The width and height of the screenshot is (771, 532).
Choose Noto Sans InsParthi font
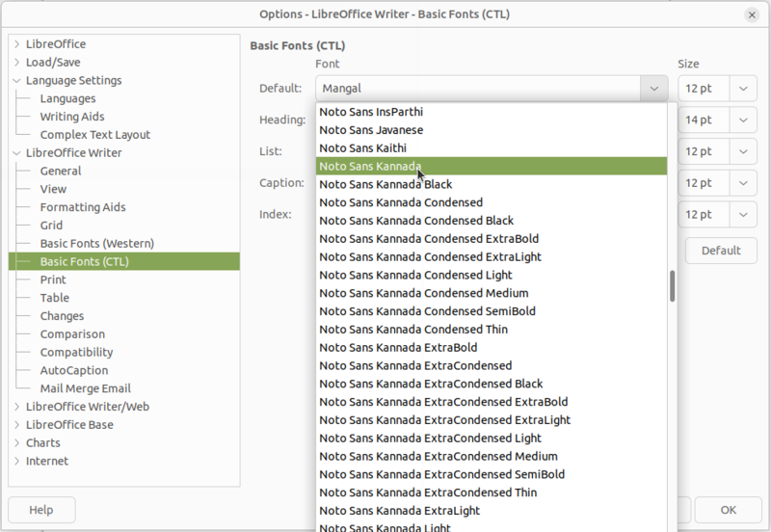492,112
